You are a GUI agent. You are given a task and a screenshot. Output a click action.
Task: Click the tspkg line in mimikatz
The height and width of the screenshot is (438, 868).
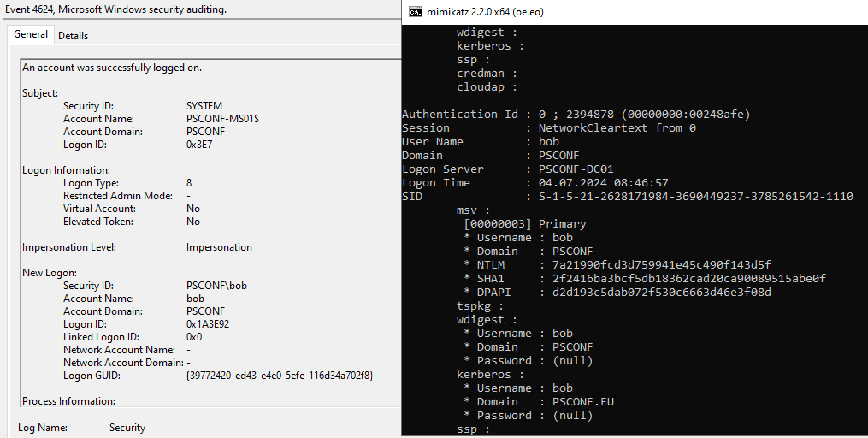pyautogui.click(x=480, y=305)
